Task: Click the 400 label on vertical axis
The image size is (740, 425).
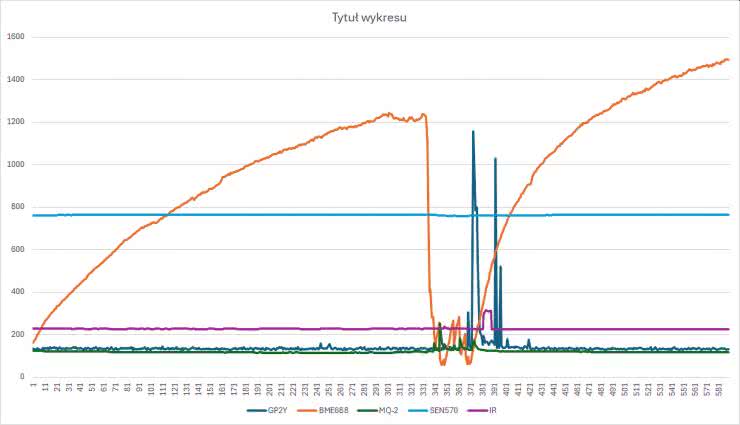Action: tap(17, 292)
